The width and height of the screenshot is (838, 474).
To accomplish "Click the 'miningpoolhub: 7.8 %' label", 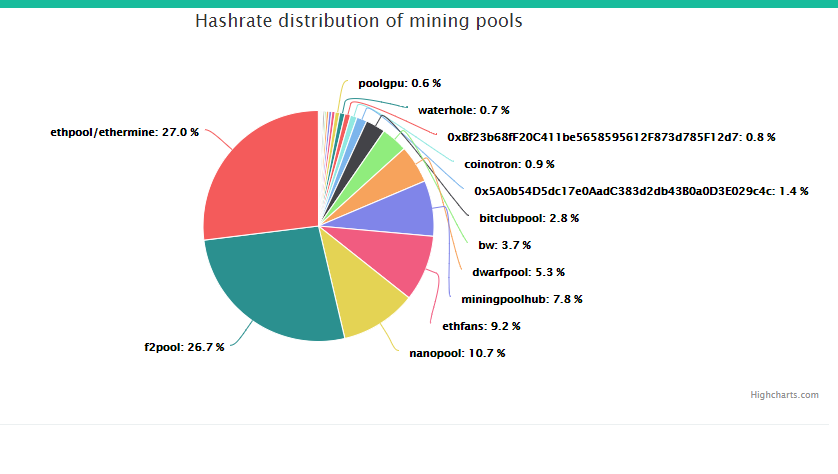I will [522, 299].
